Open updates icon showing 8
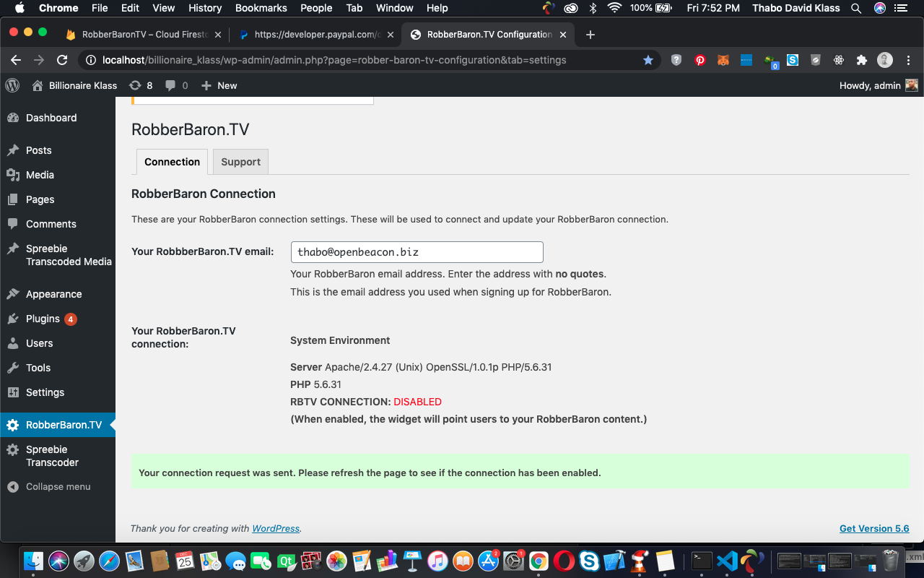Image resolution: width=924 pixels, height=578 pixels. click(x=141, y=85)
